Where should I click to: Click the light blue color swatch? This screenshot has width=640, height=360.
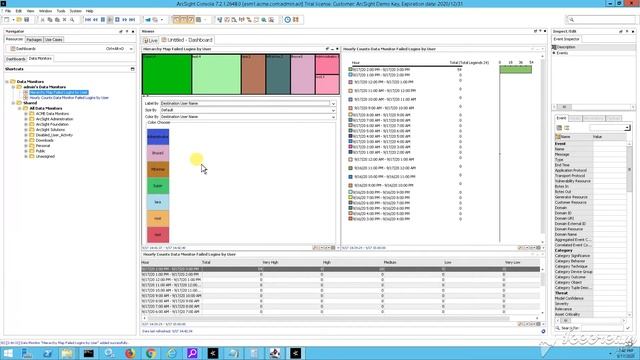pos(158,202)
